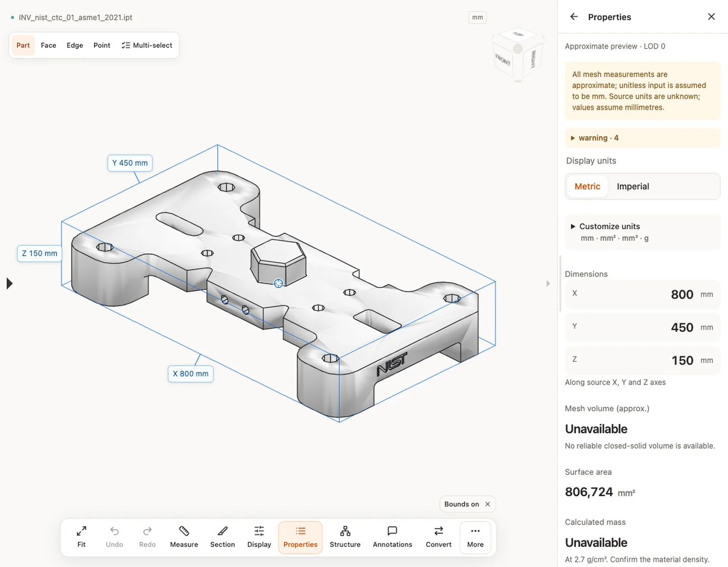Click the Approximate preview LOD 0 text
728x567 pixels.
pos(615,46)
